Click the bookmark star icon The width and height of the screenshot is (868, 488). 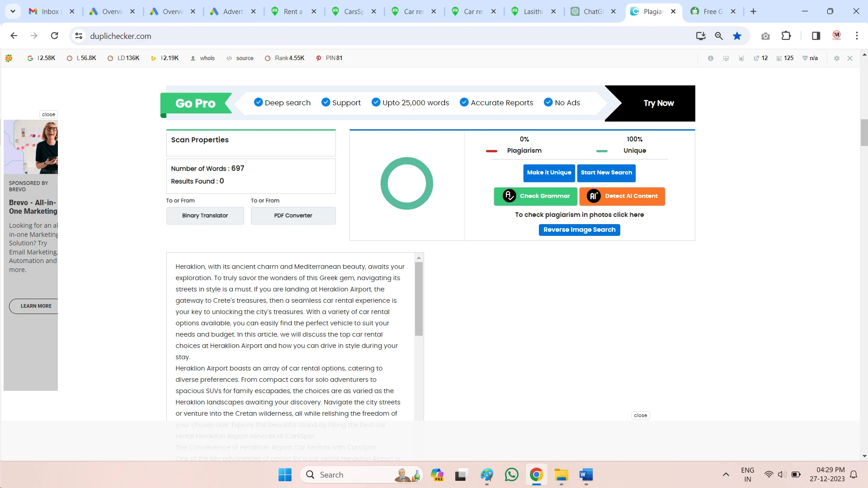(737, 36)
